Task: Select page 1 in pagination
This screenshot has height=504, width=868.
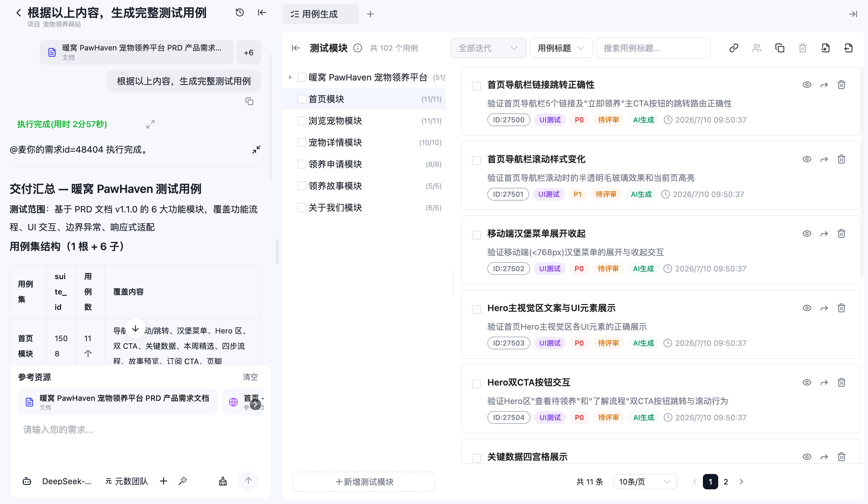Action: [x=710, y=482]
